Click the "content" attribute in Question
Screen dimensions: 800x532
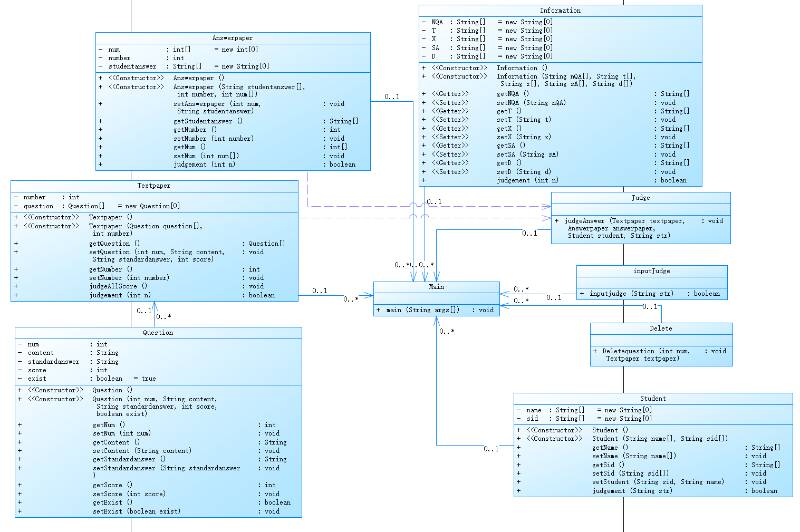(41, 353)
